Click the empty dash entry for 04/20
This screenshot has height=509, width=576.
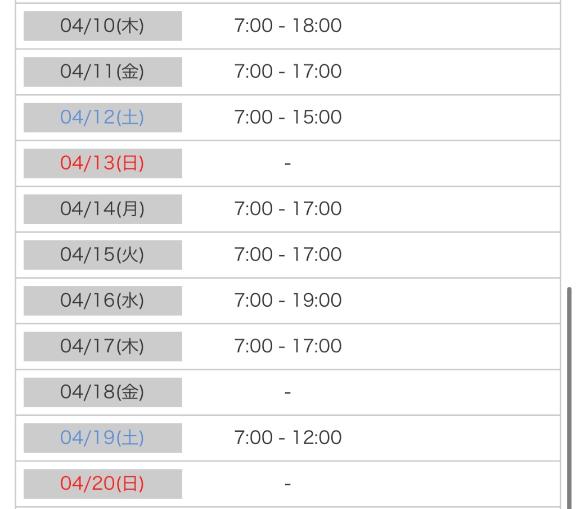click(288, 484)
